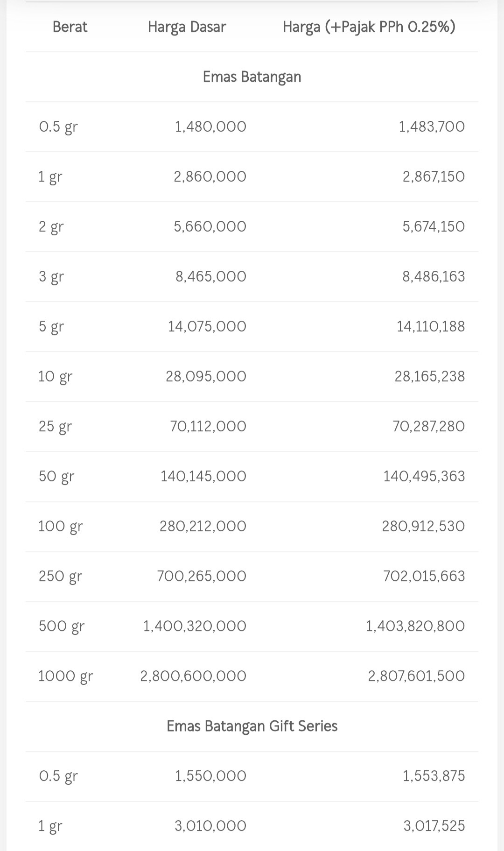Viewport: 504px width, 851px height.
Task: Select the 100 gr weight cell
Action: 60,527
